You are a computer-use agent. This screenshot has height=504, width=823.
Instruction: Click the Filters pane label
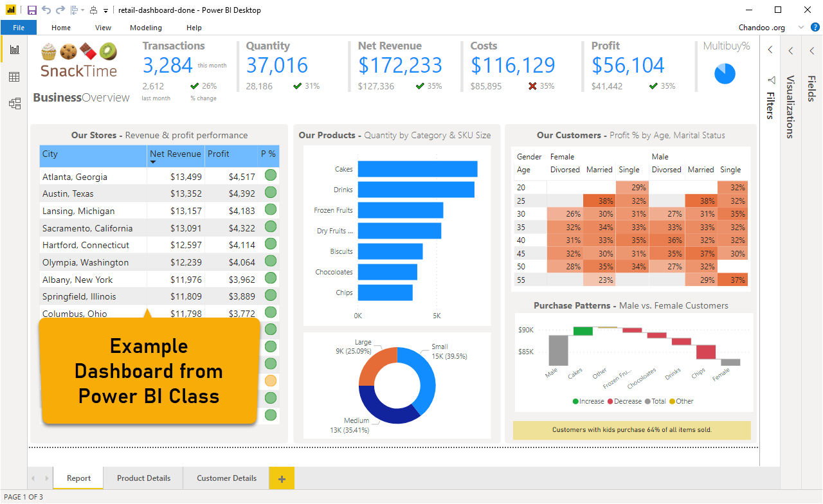(770, 105)
